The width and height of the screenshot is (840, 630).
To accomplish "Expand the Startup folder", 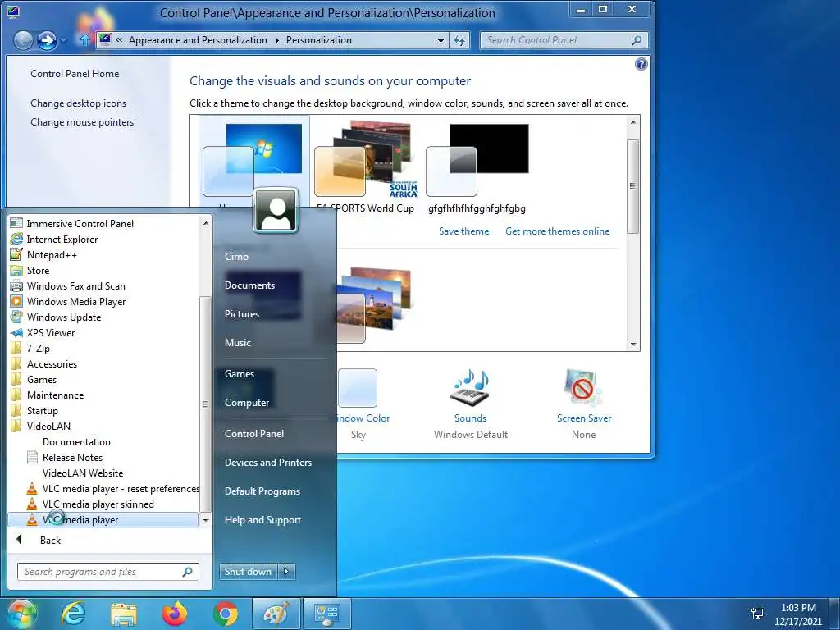I will (103, 410).
